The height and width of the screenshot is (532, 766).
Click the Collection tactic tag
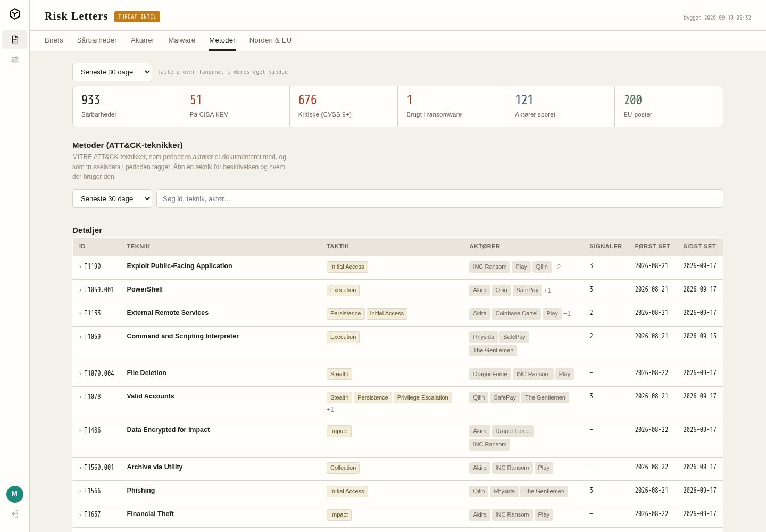tap(343, 468)
